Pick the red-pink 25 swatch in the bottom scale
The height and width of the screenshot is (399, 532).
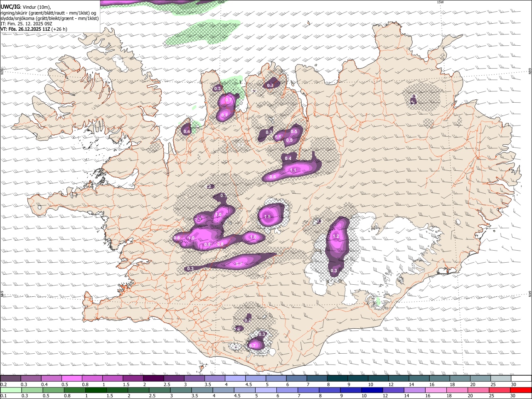pos(500,390)
